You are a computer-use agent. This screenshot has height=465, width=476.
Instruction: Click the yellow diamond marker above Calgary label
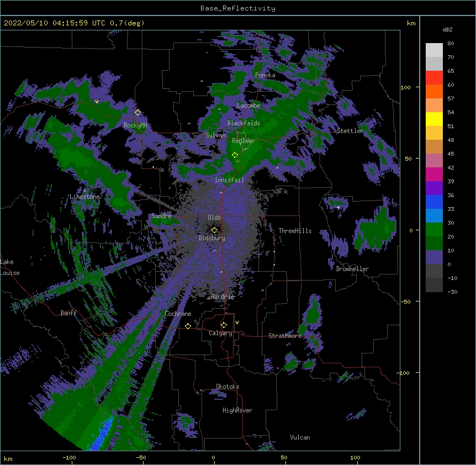pyautogui.click(x=224, y=325)
